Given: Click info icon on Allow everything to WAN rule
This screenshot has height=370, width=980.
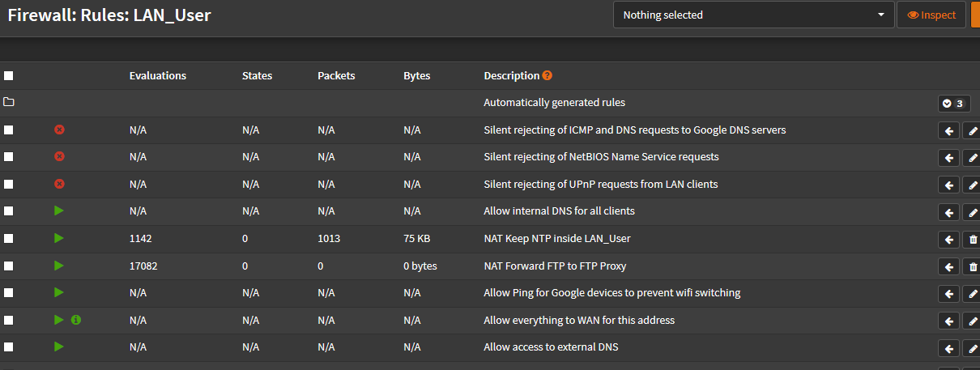Looking at the screenshot, I should [76, 320].
